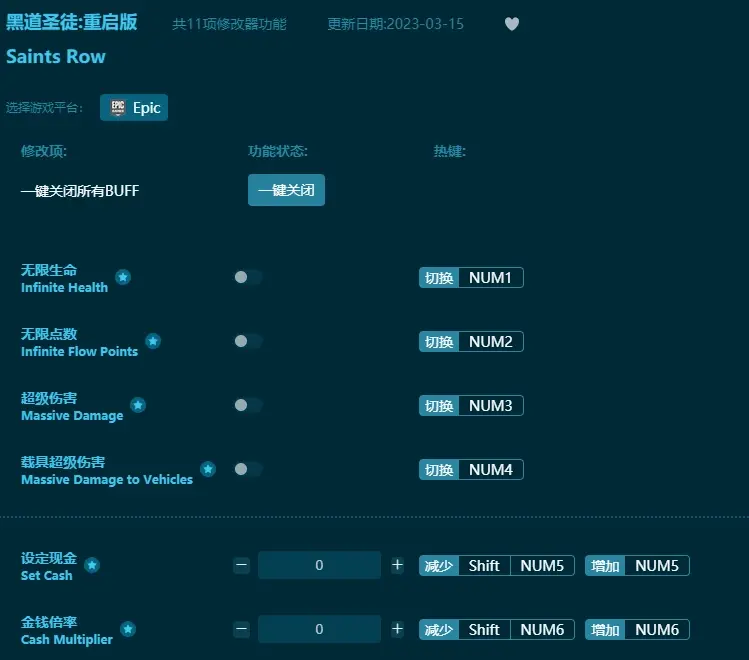The height and width of the screenshot is (660, 749).
Task: Toggle the Infinite Health switch
Action: pos(248,277)
